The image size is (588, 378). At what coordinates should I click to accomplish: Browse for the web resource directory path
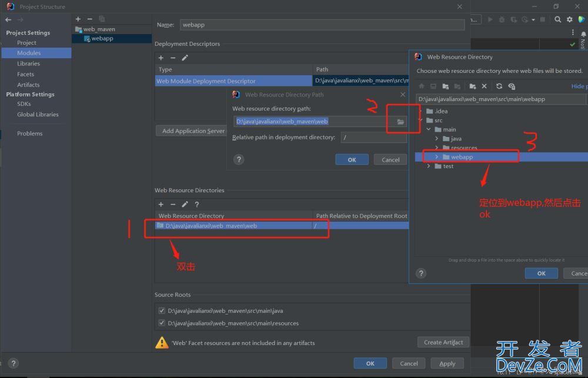[400, 122]
